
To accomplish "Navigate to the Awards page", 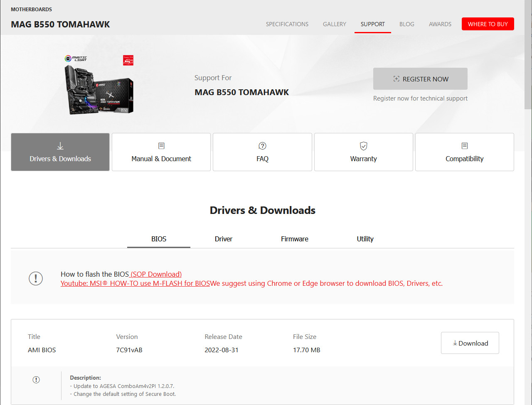I will 440,24.
